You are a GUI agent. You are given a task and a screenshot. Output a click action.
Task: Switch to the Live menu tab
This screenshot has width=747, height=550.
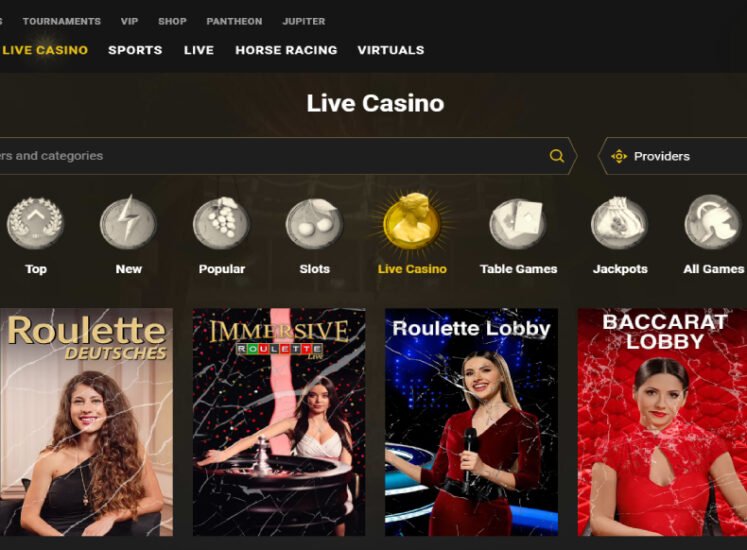click(199, 50)
